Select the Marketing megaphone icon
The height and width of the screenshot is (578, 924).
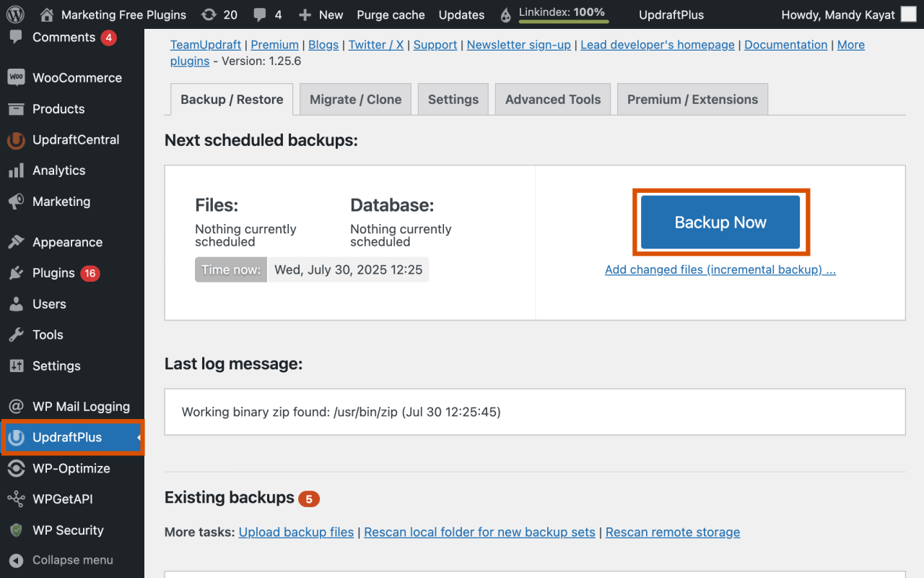pos(16,201)
